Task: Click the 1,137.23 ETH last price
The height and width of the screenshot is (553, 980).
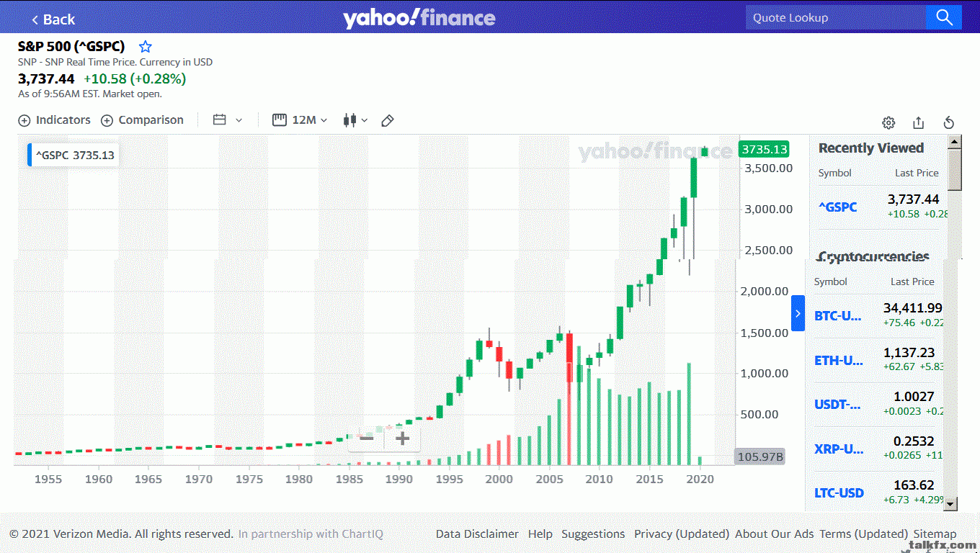Action: click(x=909, y=353)
